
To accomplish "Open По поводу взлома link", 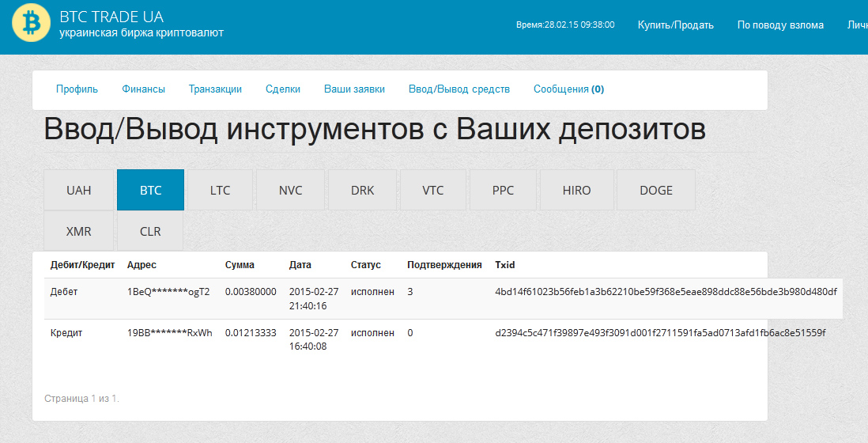I will pos(779,25).
